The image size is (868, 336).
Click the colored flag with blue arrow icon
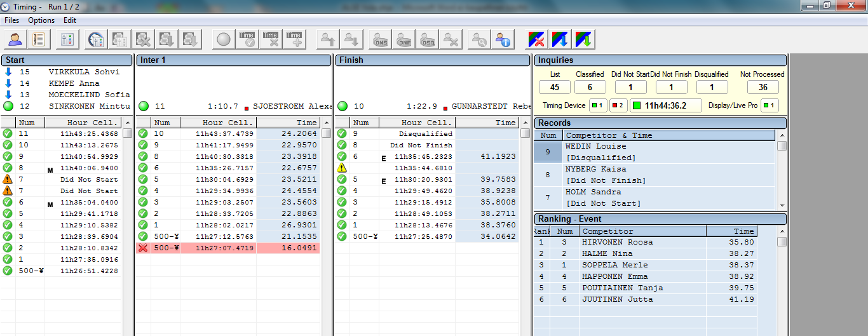pyautogui.click(x=560, y=39)
